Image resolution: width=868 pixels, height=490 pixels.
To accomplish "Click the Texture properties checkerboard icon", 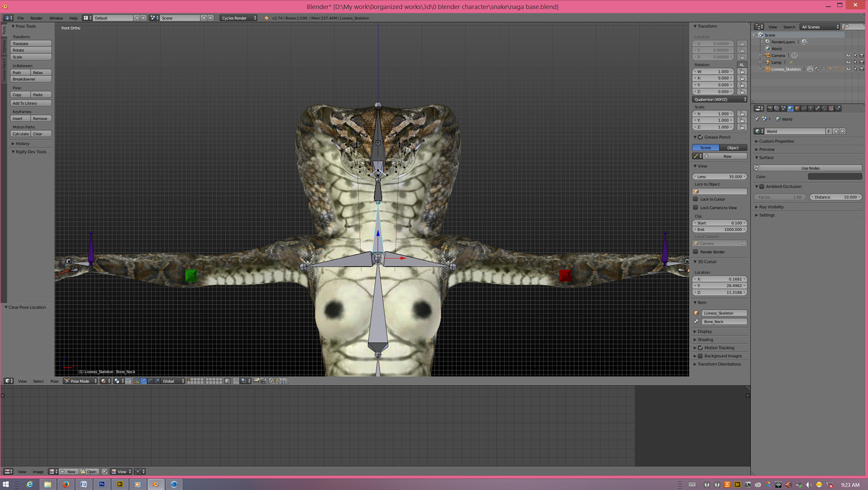I will (832, 108).
